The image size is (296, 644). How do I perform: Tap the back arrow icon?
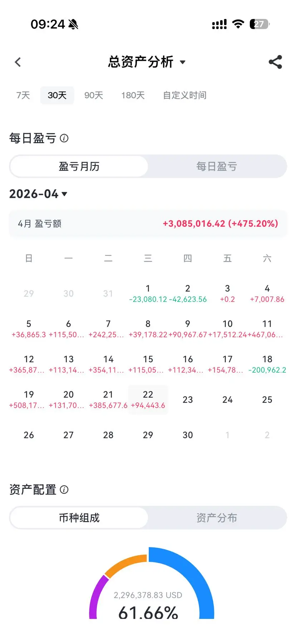click(18, 62)
